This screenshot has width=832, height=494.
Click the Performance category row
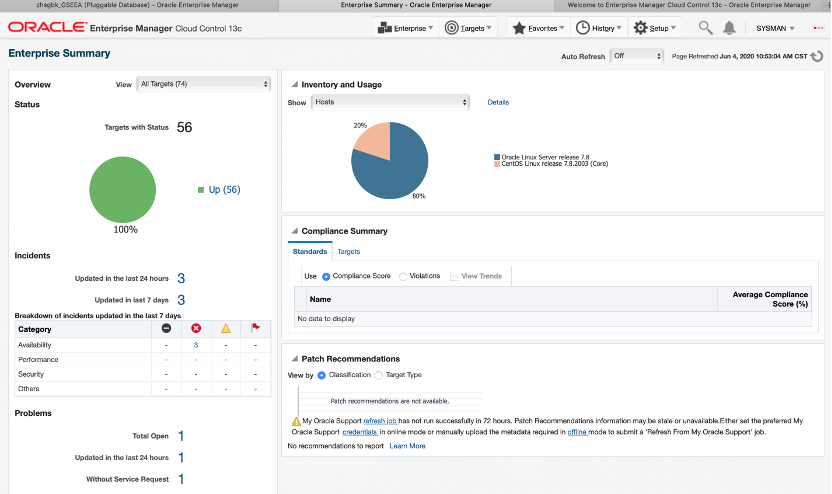click(142, 360)
